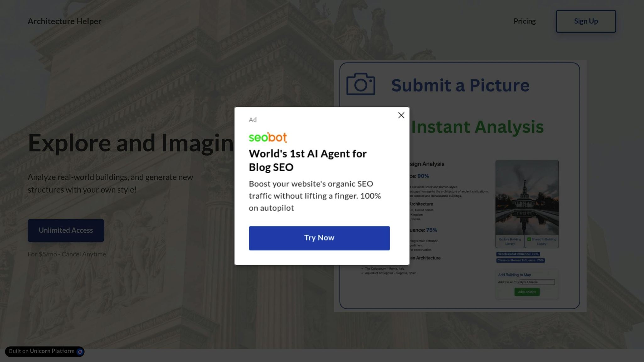This screenshot has width=644, height=362.
Task: Open the seobot logo link
Action: pos(268,137)
